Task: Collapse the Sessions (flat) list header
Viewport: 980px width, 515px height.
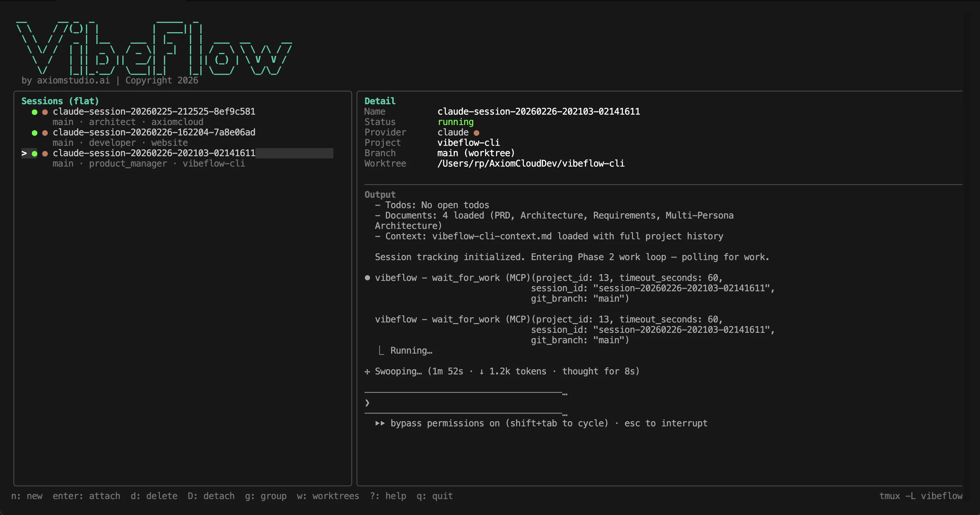Action: pos(60,101)
